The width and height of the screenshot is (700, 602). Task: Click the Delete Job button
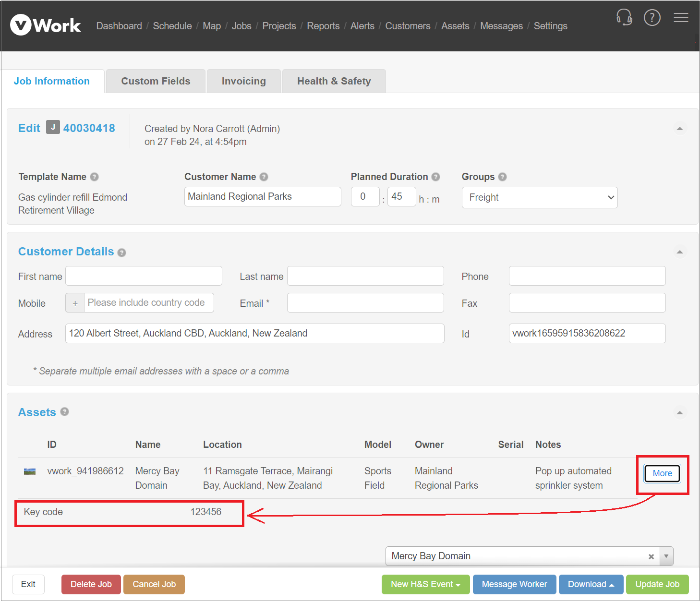[x=91, y=584]
